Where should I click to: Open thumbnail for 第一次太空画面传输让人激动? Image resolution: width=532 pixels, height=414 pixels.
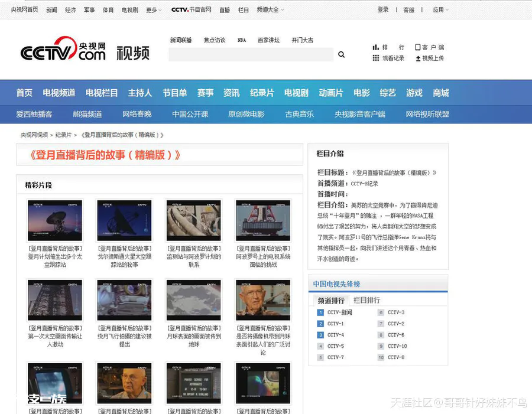click(55, 300)
